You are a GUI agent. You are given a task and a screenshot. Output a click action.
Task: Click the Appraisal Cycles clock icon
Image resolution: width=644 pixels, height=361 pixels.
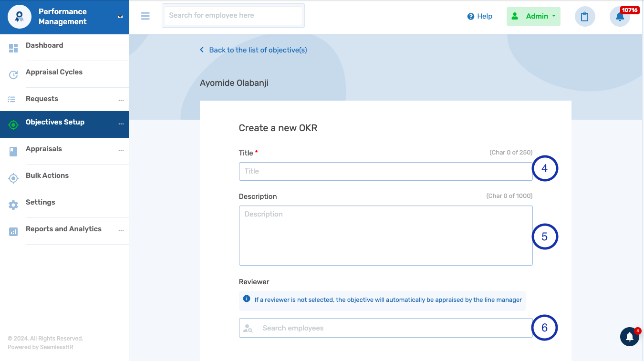click(13, 74)
